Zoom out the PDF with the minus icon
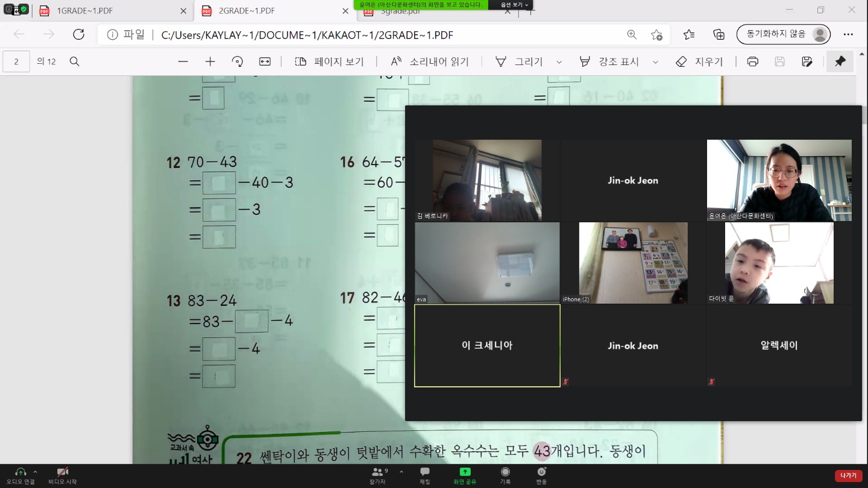Image resolution: width=868 pixels, height=488 pixels. click(183, 61)
